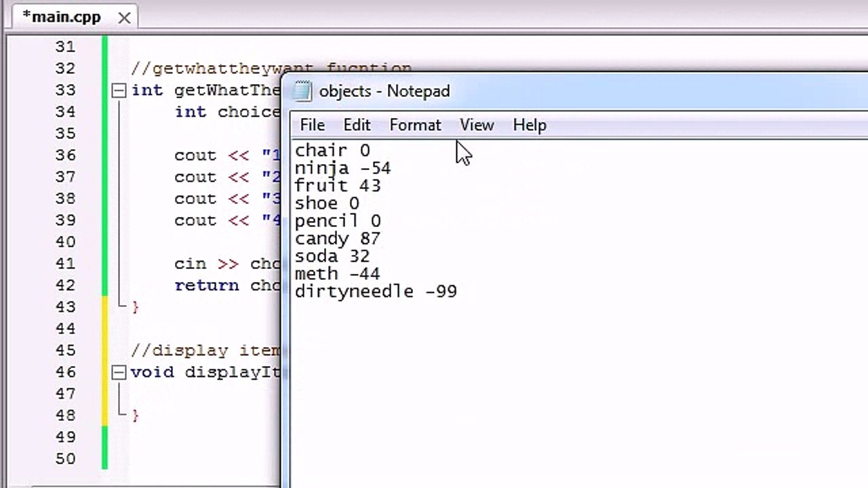
Task: Click the closing brace on line 43
Action: (136, 307)
